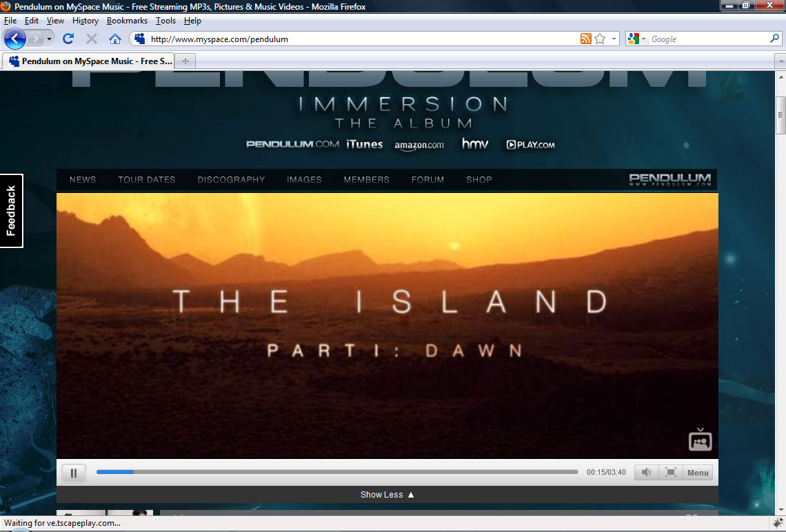Image resolution: width=786 pixels, height=532 pixels.
Task: Choose a search engine from the dropdown
Action: point(636,39)
